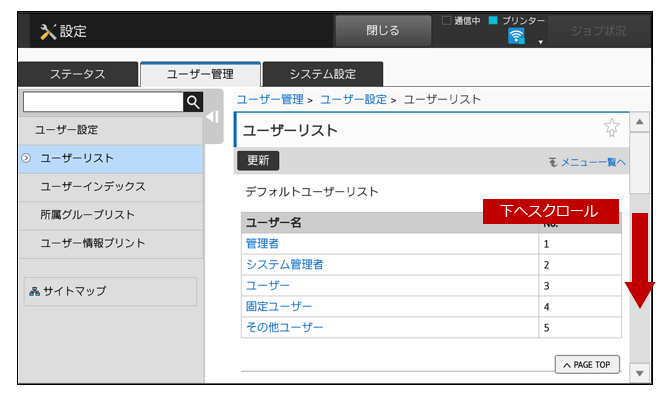Open the 固定ユーザー user link
The image size is (670, 396).
click(279, 306)
